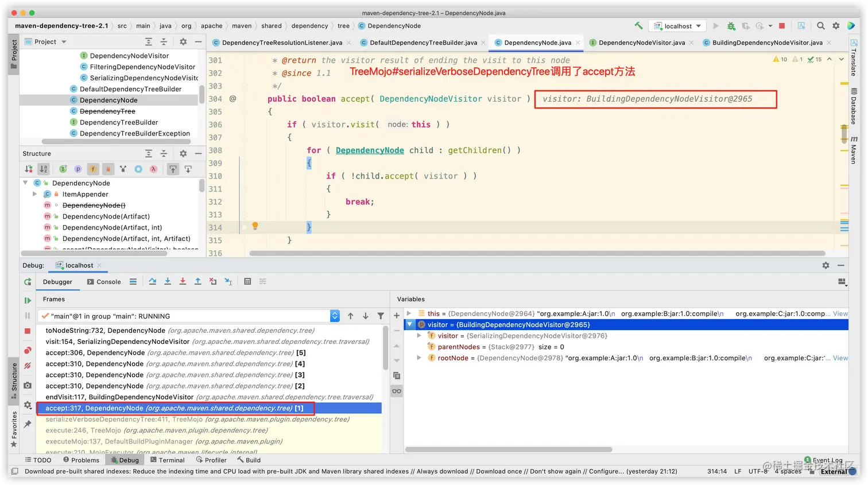Hide the Project panel with minus icon

(x=198, y=41)
